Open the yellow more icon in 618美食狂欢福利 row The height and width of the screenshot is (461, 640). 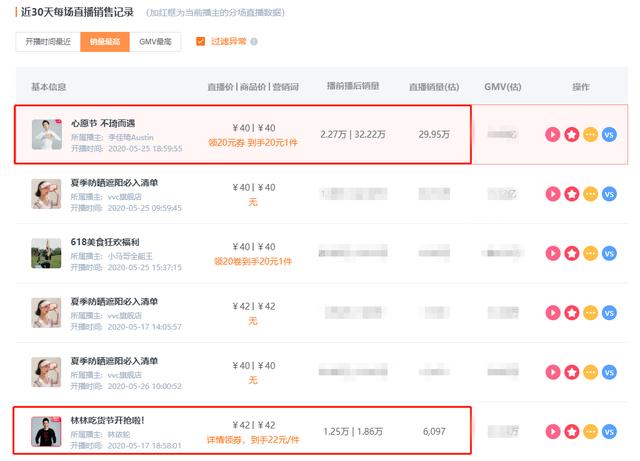(x=590, y=253)
